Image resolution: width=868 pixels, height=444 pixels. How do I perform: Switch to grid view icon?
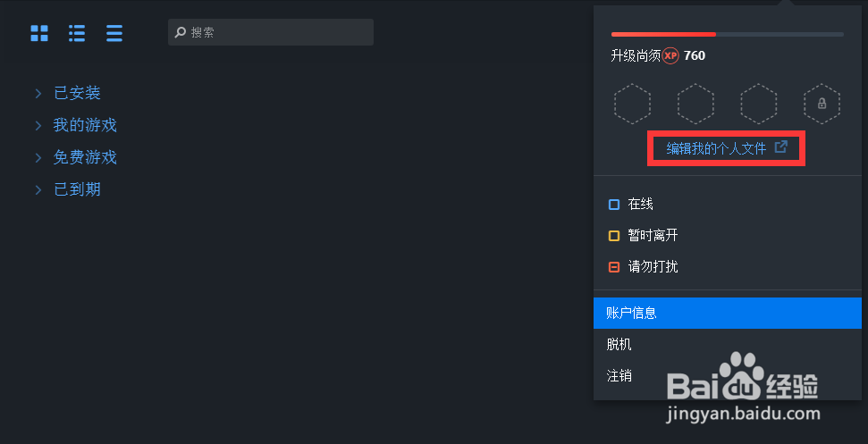point(39,33)
